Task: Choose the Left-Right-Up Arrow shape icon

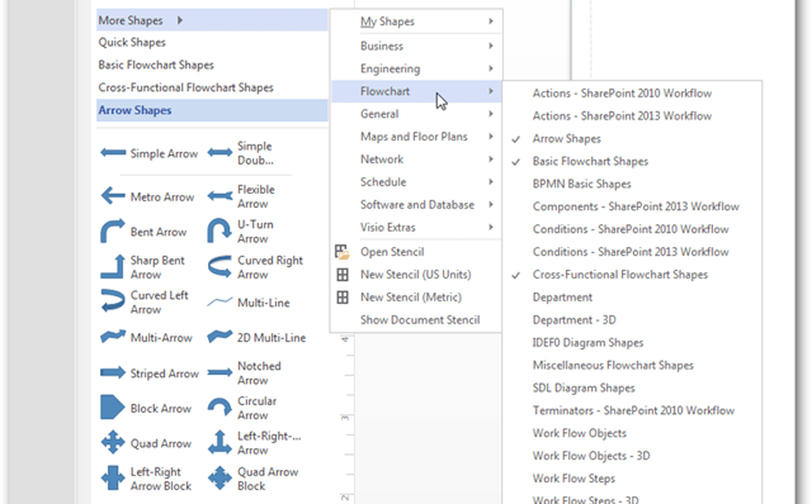Action: [x=219, y=443]
